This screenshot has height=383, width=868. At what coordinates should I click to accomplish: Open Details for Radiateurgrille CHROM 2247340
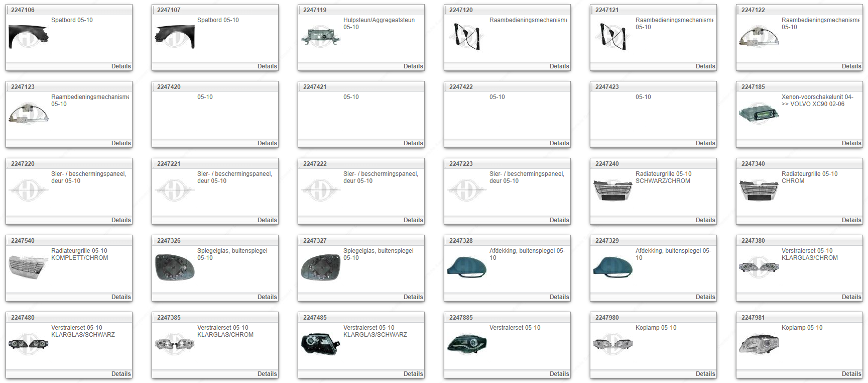click(851, 220)
